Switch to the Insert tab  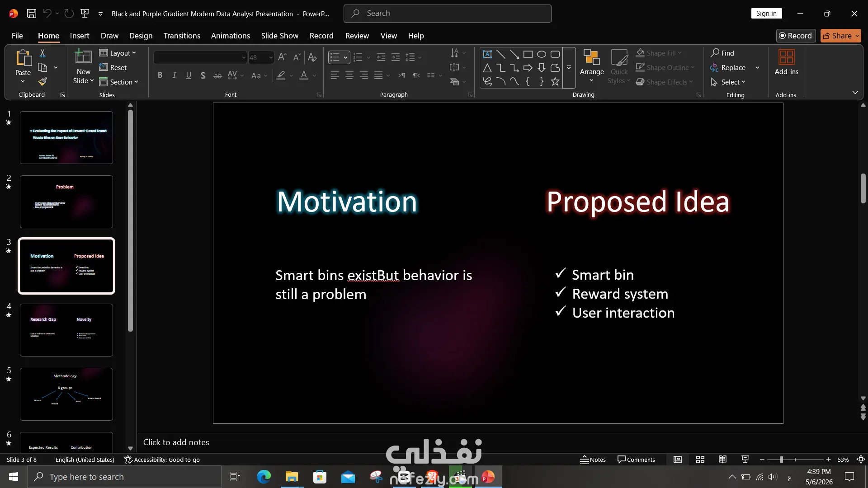click(80, 36)
